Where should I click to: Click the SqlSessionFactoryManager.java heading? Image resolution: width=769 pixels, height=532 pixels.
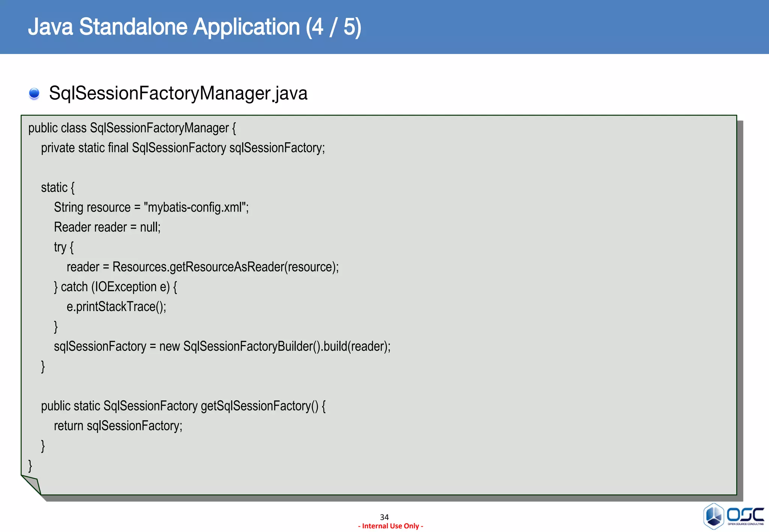tap(178, 93)
